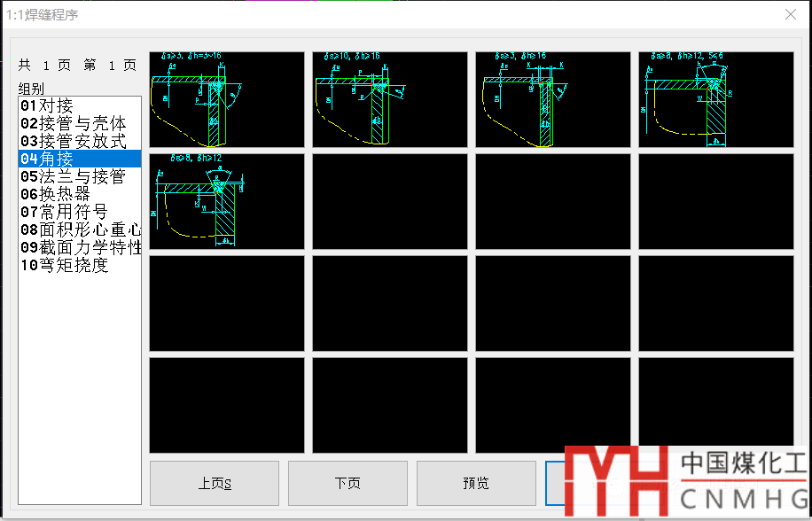The width and height of the screenshot is (812, 521).
Task: Open the 10弯矩挠度 group
Action: coord(80,265)
